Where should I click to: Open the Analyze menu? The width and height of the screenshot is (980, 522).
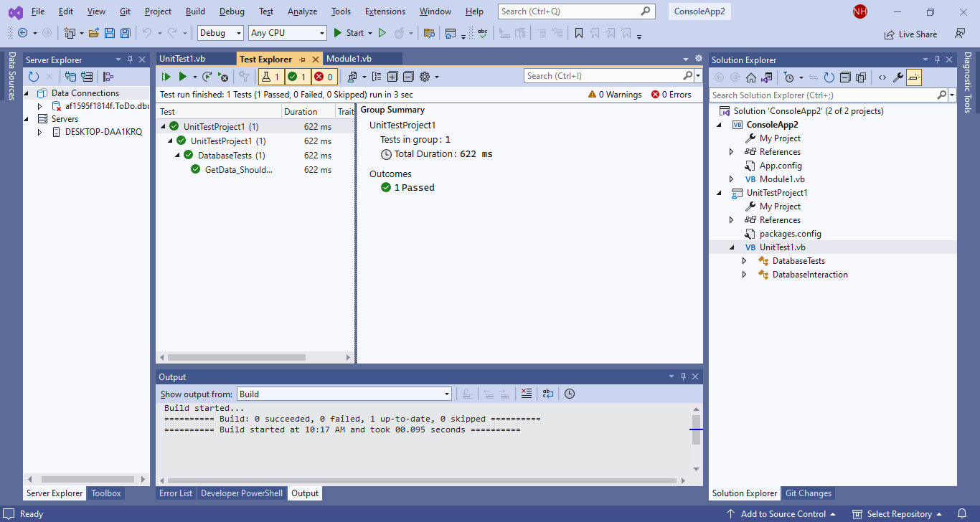(302, 11)
